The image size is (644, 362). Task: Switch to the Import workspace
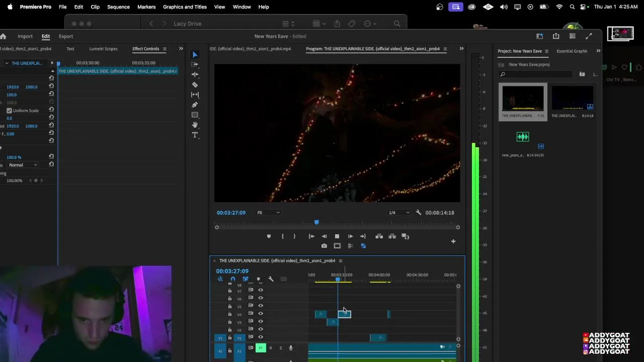[25, 36]
